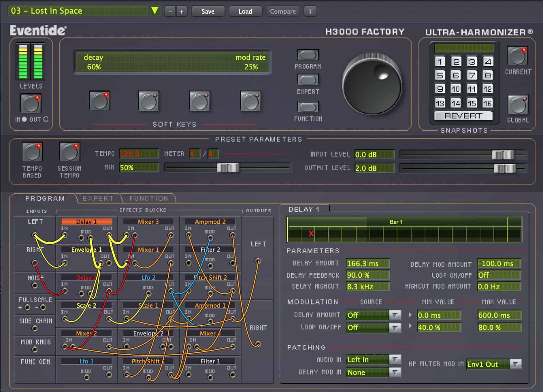
Task: Toggle the IN/OUT bypass button
Action: (31, 103)
